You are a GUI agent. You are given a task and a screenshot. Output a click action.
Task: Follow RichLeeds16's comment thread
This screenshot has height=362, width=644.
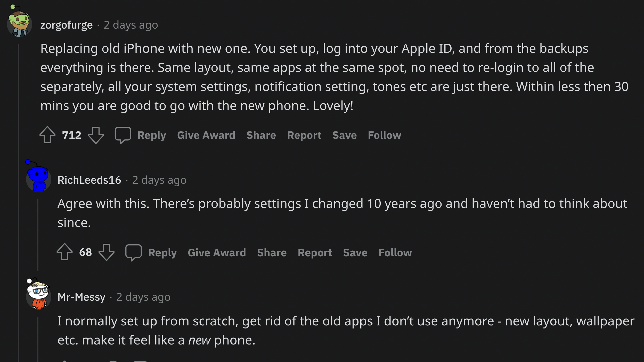pos(395,252)
